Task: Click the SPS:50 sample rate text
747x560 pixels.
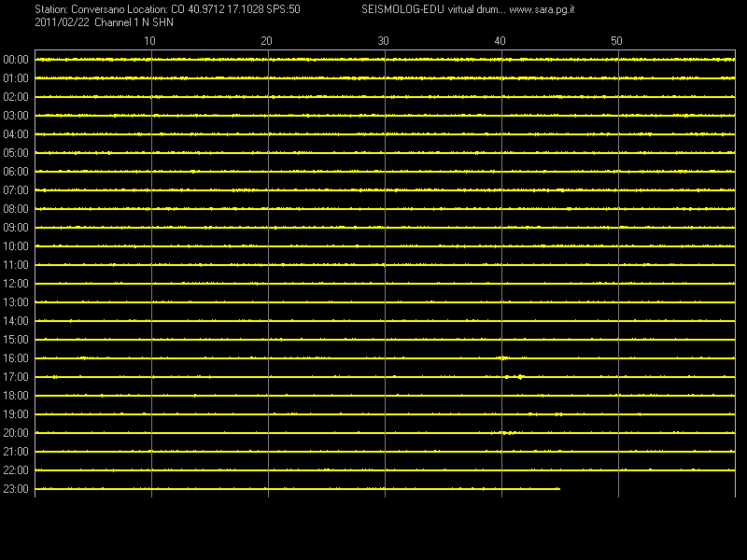Action: click(284, 9)
